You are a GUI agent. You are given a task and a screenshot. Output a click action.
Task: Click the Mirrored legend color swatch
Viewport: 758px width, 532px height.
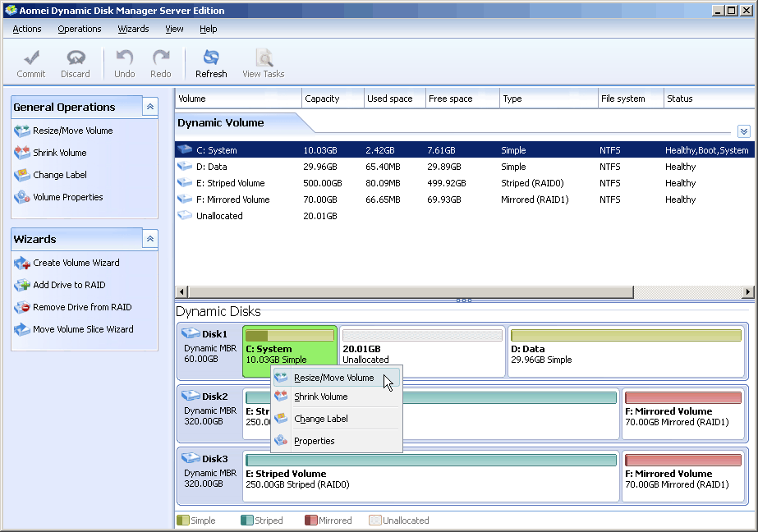click(310, 520)
